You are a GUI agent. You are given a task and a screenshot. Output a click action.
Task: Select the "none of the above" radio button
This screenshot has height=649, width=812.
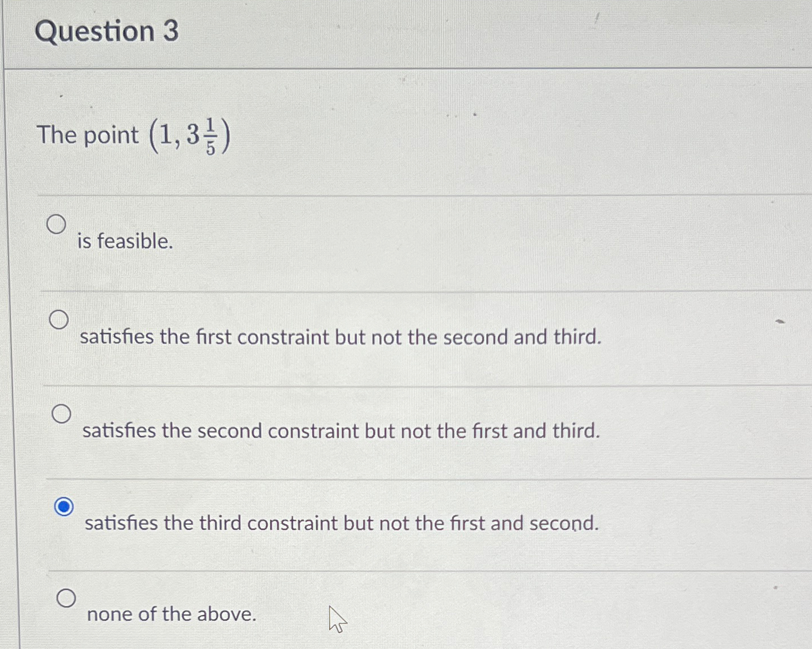(x=67, y=598)
